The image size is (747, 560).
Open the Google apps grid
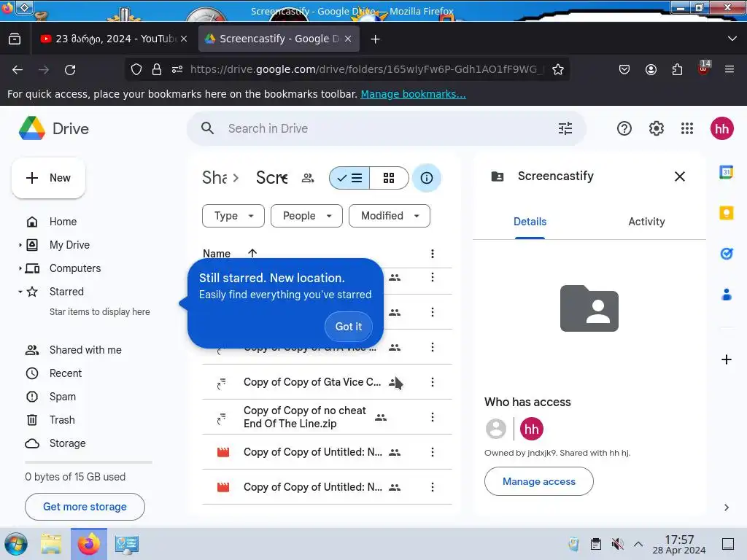(x=687, y=128)
